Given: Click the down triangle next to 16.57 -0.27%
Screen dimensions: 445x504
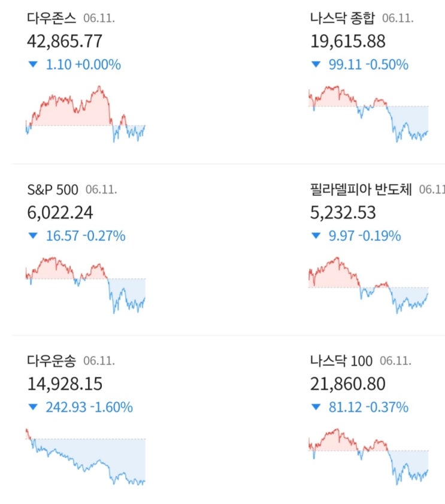Looking at the screenshot, I should pyautogui.click(x=33, y=236).
